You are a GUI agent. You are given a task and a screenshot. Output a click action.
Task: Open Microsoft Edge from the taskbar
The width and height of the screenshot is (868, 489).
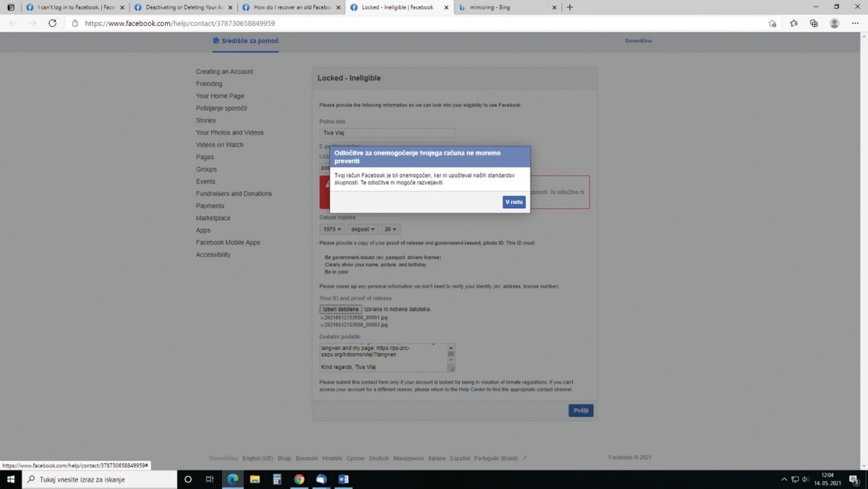click(232, 479)
